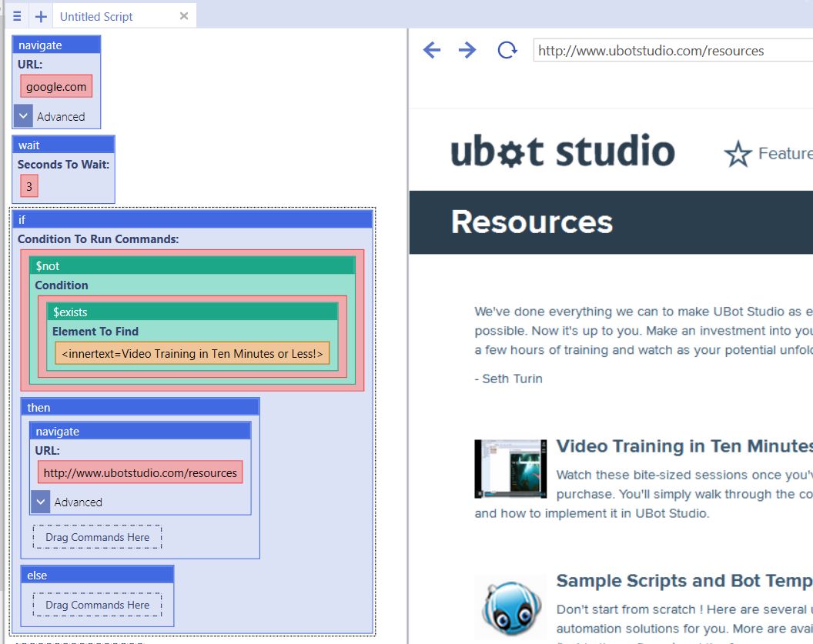Click the browser address bar
Image resolution: width=813 pixels, height=644 pixels.
coord(673,50)
